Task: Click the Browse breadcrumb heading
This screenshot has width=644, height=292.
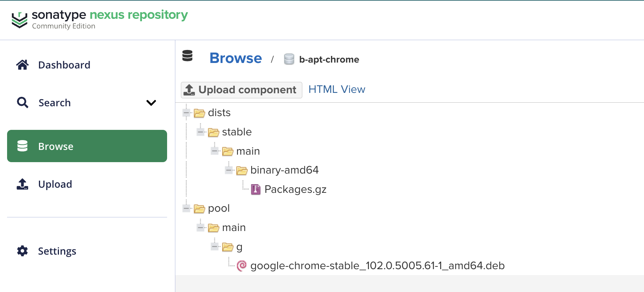Action: [x=236, y=58]
